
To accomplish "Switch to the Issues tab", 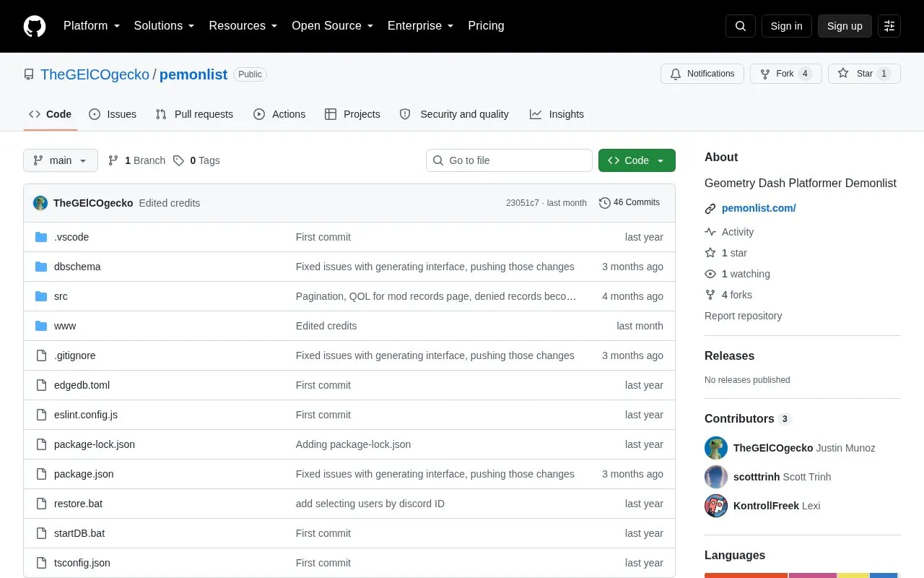I will 113,114.
